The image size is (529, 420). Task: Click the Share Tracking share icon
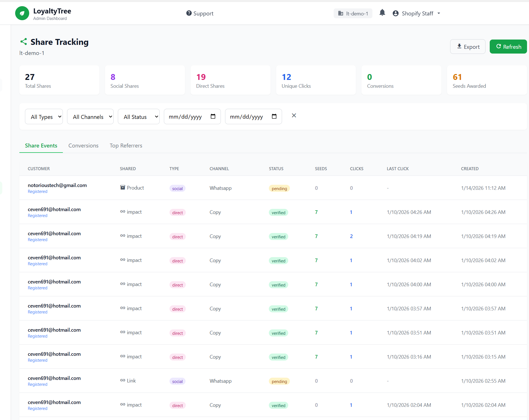[x=24, y=42]
